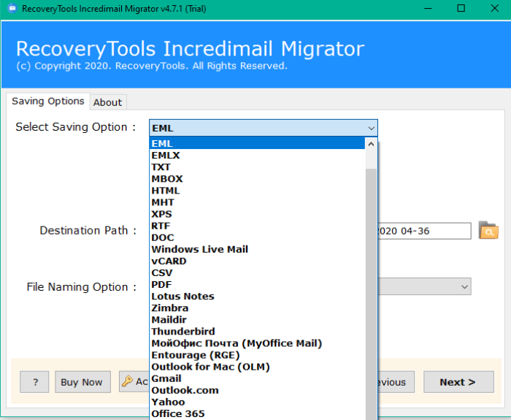511x420 pixels.
Task: Choose Zimbra from the list
Action: (x=257, y=308)
